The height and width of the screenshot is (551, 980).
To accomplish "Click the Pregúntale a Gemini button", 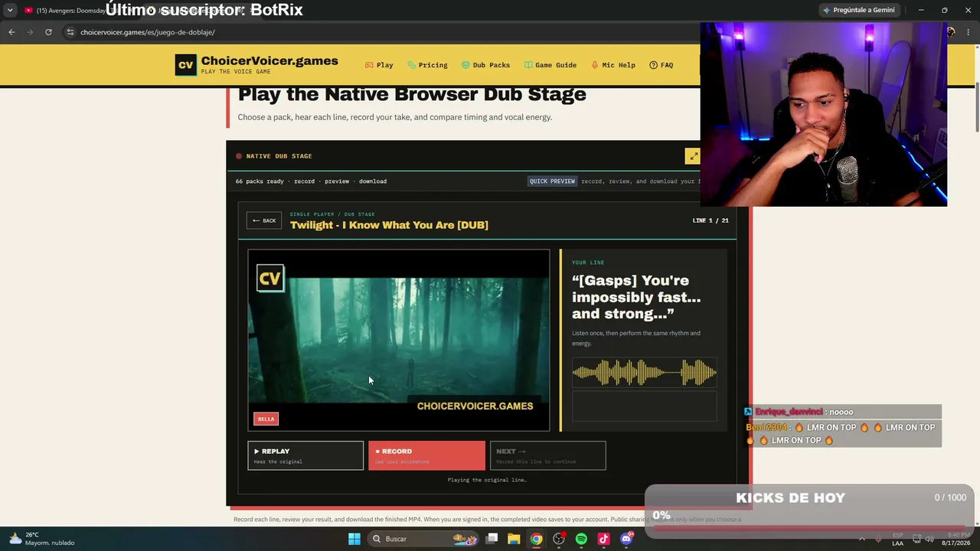I will click(858, 10).
